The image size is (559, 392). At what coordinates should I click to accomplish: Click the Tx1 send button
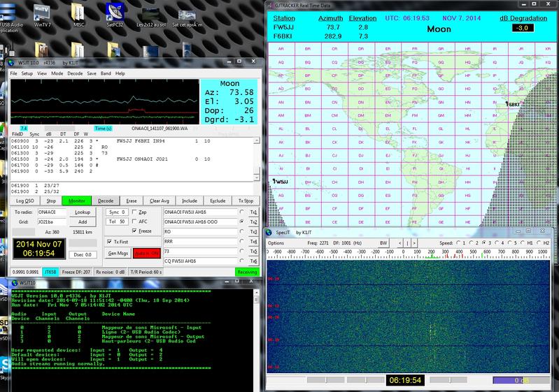[x=253, y=212]
